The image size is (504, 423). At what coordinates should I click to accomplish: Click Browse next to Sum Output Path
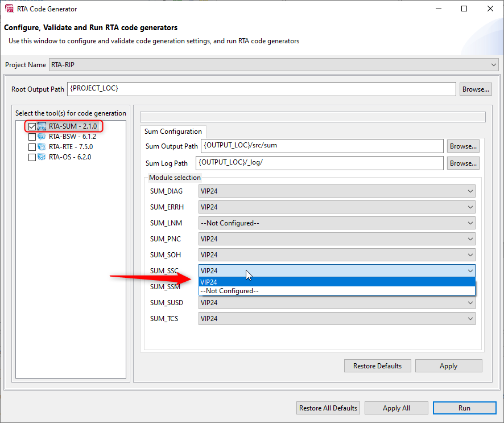click(x=463, y=146)
